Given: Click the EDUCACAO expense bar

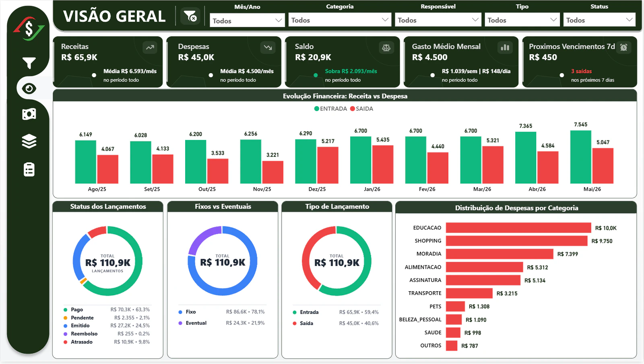Looking at the screenshot, I should coord(518,228).
